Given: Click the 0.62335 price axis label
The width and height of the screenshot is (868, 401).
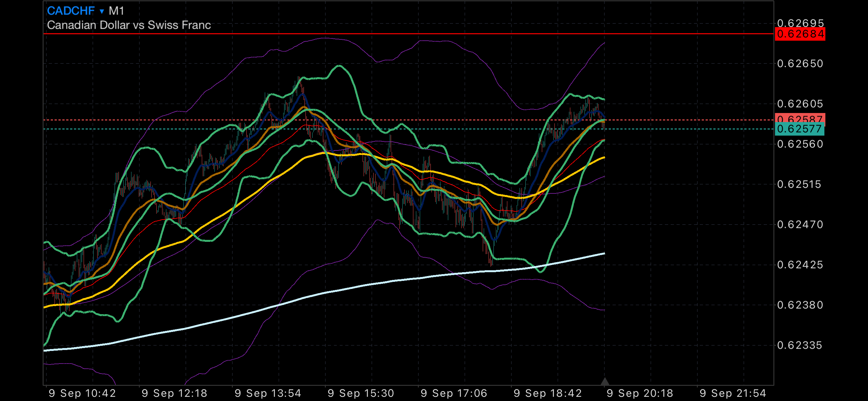Looking at the screenshot, I should tap(799, 345).
